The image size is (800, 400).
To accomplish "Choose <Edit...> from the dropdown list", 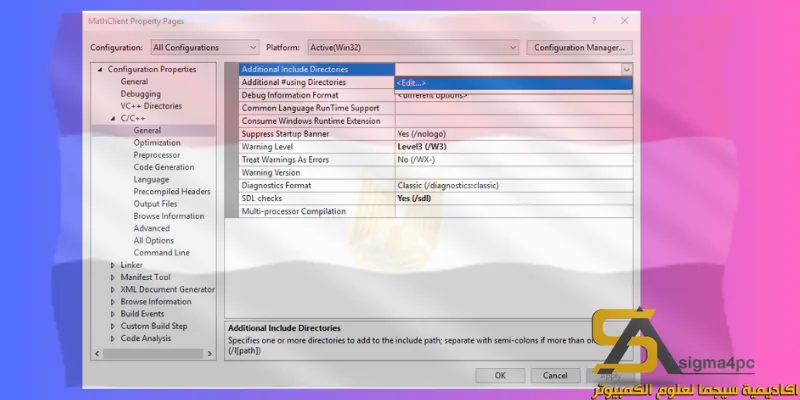I will [x=513, y=83].
